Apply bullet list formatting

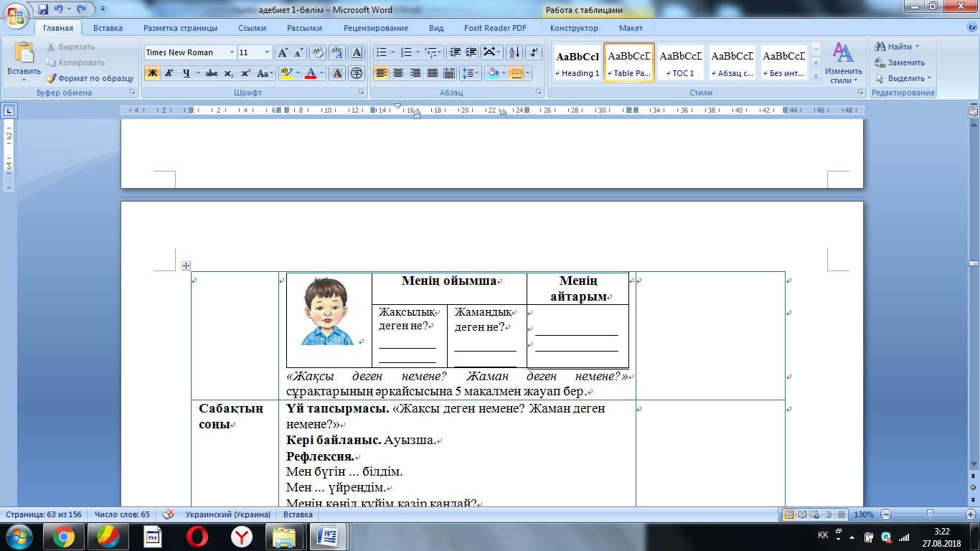[x=381, y=52]
